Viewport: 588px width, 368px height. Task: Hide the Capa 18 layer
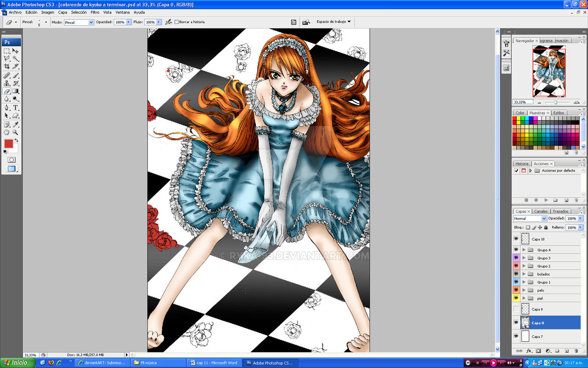click(x=516, y=239)
